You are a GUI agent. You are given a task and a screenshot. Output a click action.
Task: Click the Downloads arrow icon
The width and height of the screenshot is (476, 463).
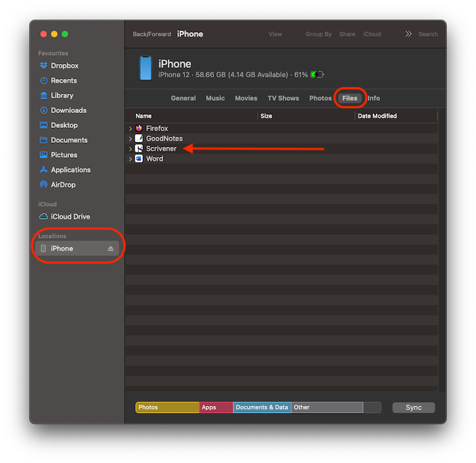tap(44, 110)
